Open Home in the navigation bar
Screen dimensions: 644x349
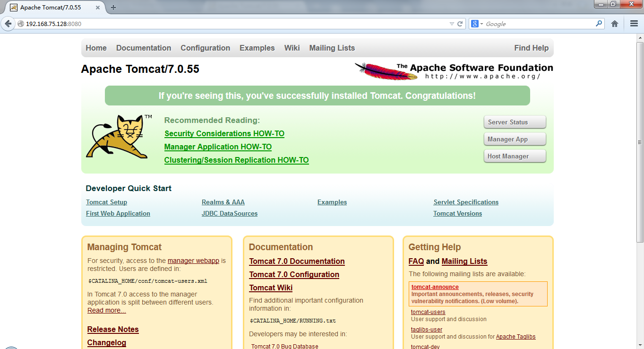point(96,48)
